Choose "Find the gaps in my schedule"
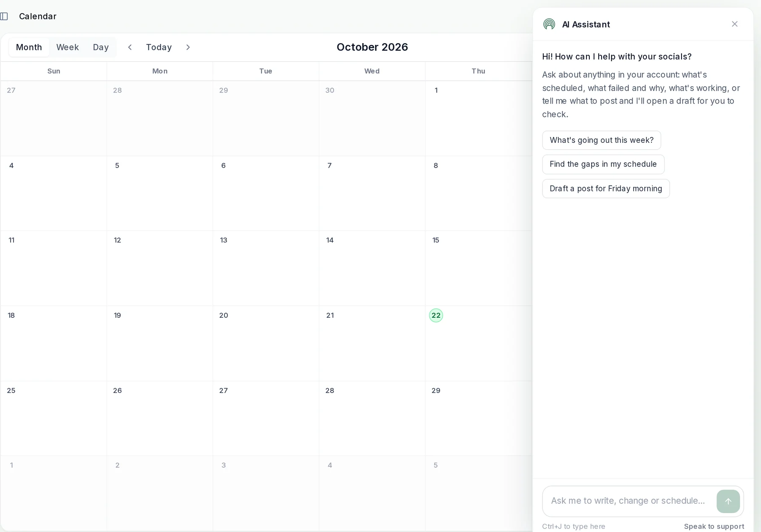This screenshot has width=761, height=532. tap(603, 164)
